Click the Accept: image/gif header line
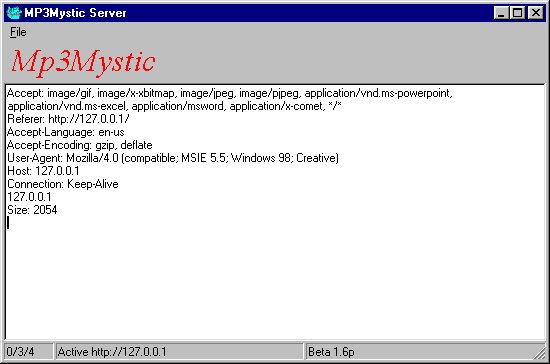550x364 pixels. (x=230, y=100)
